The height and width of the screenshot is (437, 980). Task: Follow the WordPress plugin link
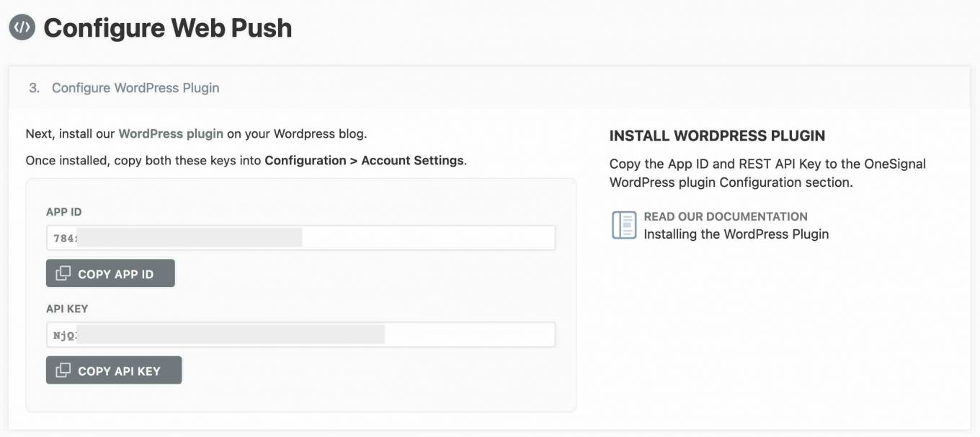(171, 133)
